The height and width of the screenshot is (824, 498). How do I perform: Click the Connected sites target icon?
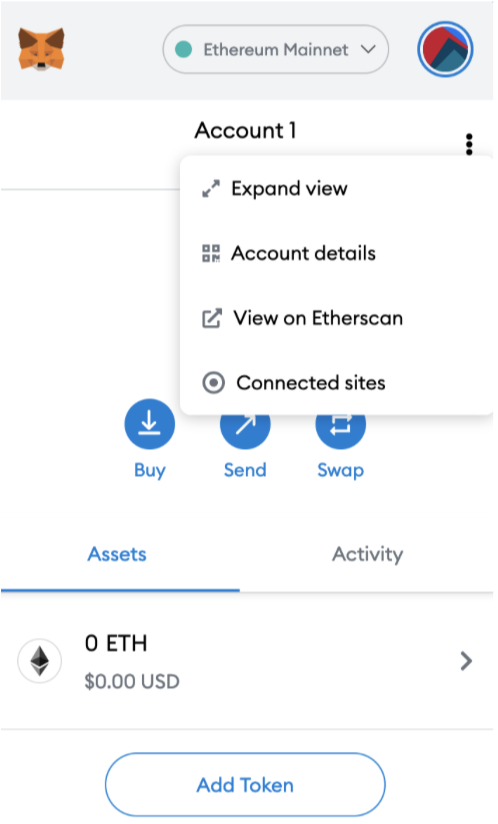(213, 383)
